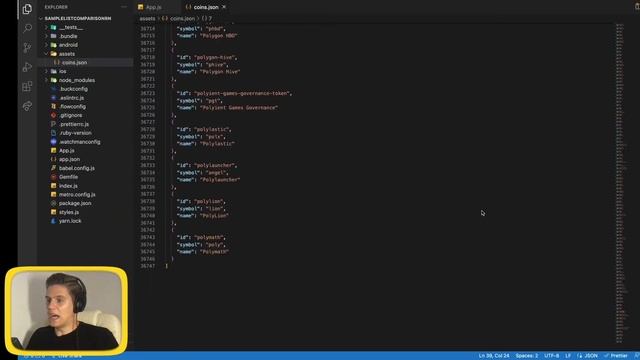The height and width of the screenshot is (360, 640).
Task: Expand the node_modules folder
Action: [x=77, y=80]
